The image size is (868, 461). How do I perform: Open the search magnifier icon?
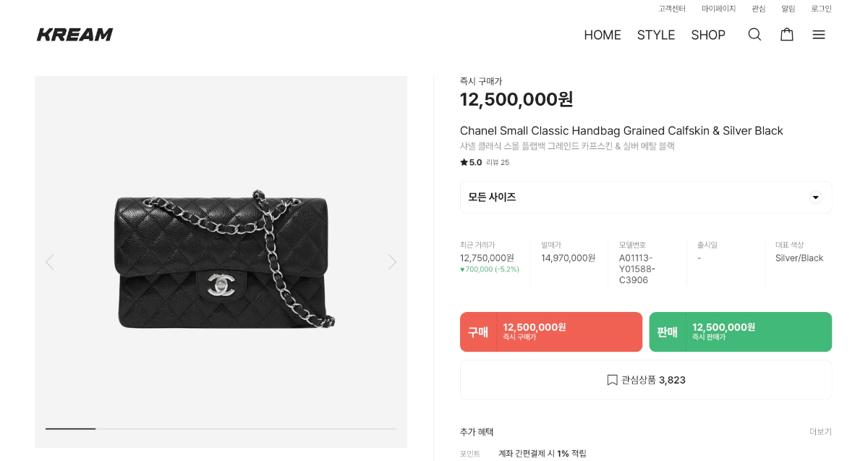[754, 35]
